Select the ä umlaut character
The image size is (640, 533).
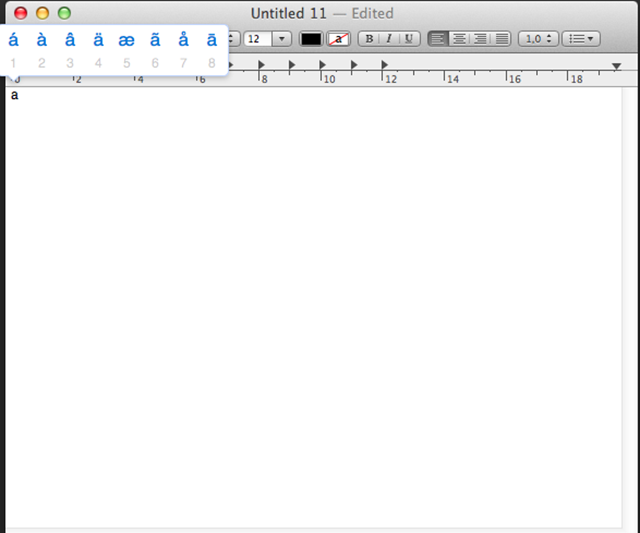pos(98,40)
